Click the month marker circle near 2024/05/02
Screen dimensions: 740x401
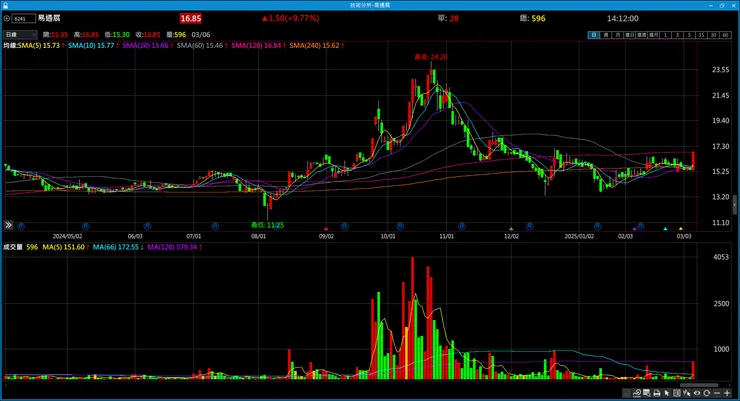pos(85,226)
